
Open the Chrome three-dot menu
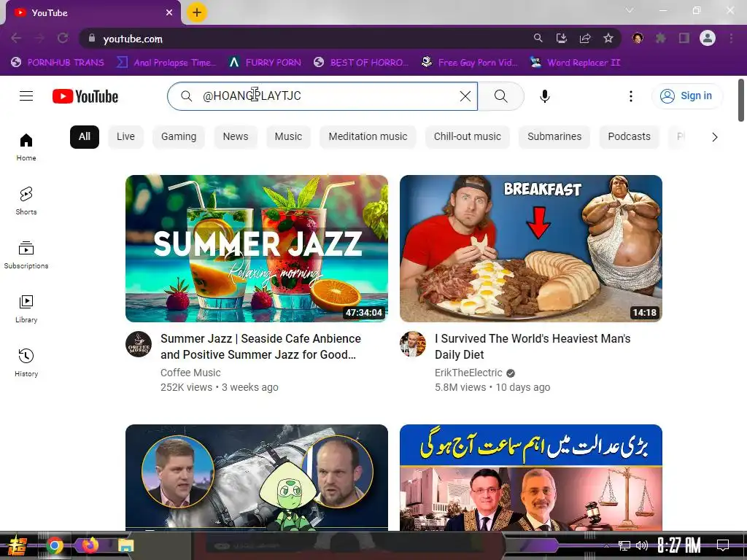[x=731, y=38]
